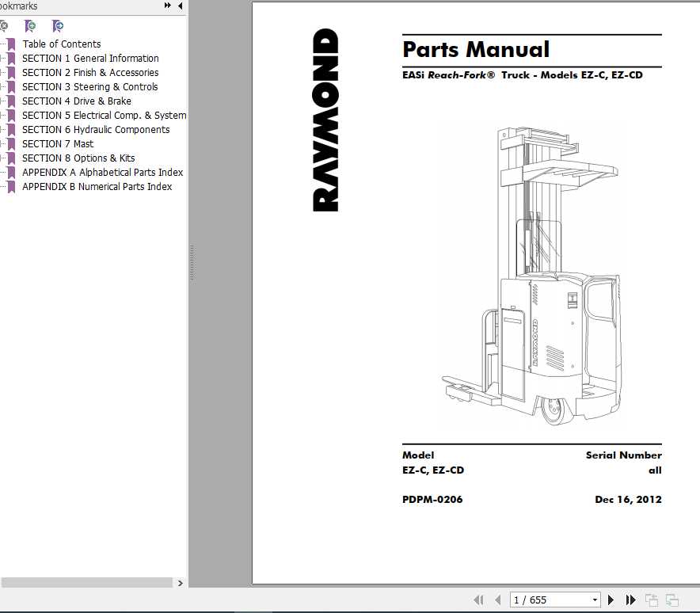Open Table of Contents bookmark
This screenshot has width=700, height=613.
61,44
